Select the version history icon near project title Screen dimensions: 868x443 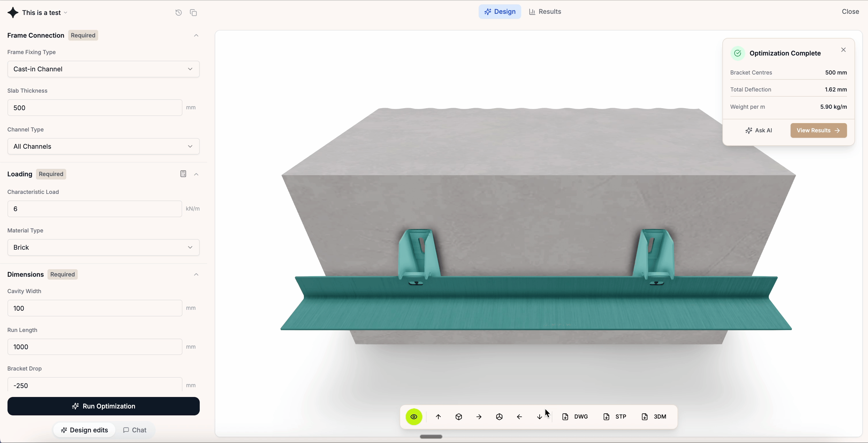pos(178,12)
